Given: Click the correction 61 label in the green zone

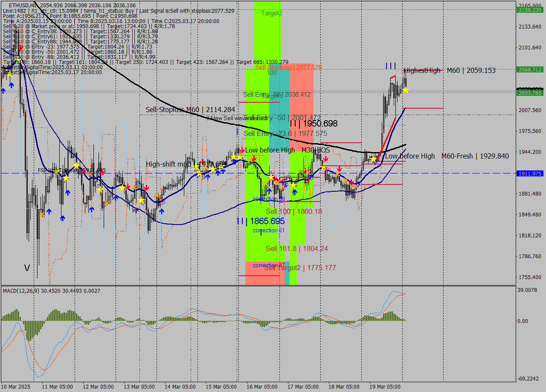Looking at the screenshot, I should click(268, 230).
